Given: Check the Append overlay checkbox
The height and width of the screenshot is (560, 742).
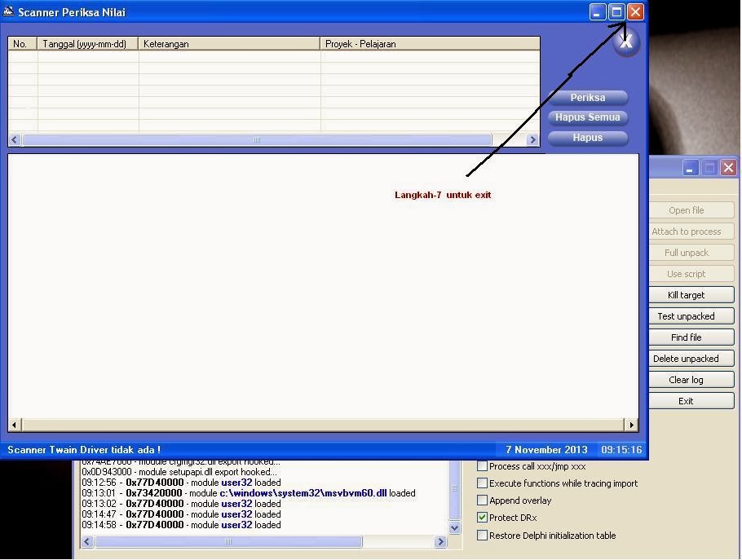Looking at the screenshot, I should point(481,500).
